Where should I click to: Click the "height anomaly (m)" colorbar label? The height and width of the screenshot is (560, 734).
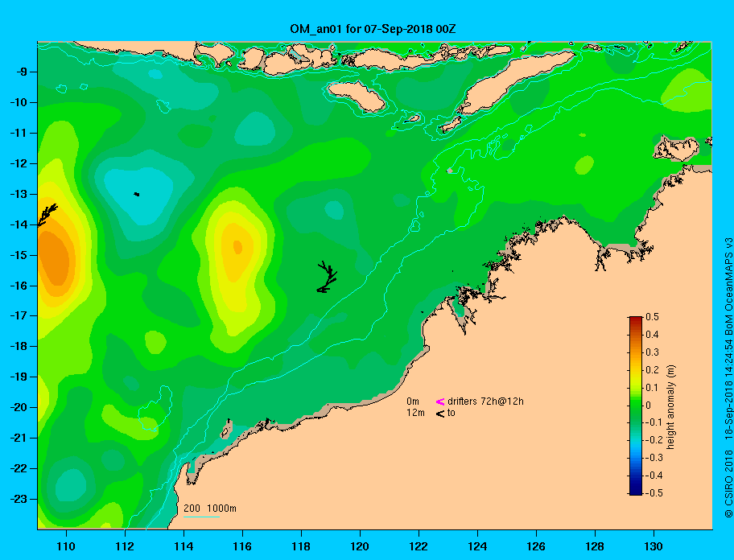670,406
